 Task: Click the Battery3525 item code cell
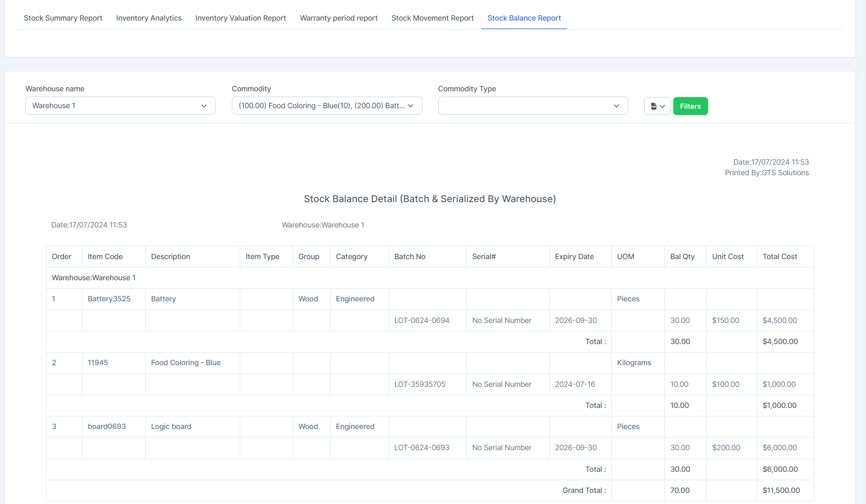109,299
